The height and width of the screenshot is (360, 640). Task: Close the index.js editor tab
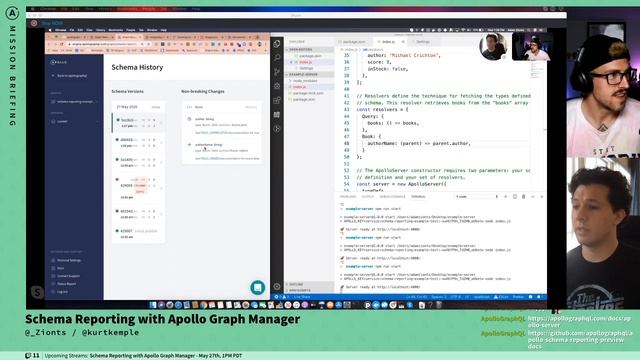pos(403,42)
